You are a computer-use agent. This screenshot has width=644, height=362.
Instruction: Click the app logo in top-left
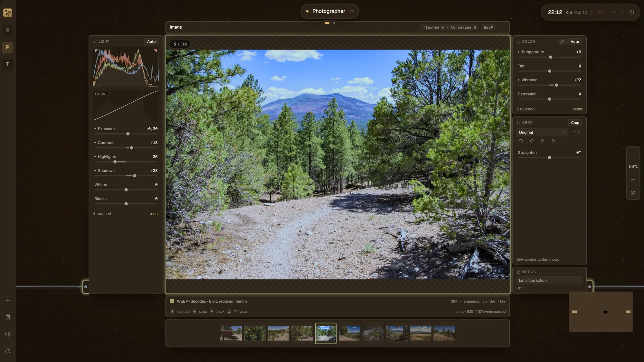(x=8, y=13)
